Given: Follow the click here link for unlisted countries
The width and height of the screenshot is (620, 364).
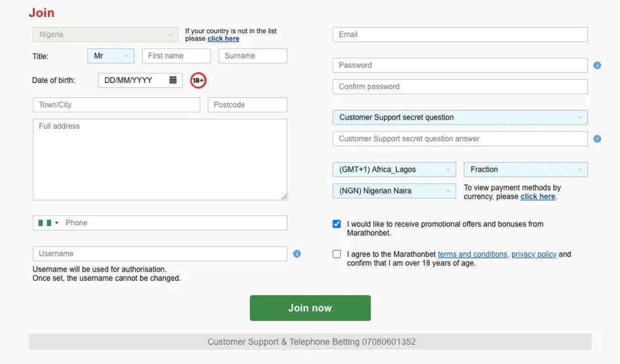Looking at the screenshot, I should click(223, 39).
